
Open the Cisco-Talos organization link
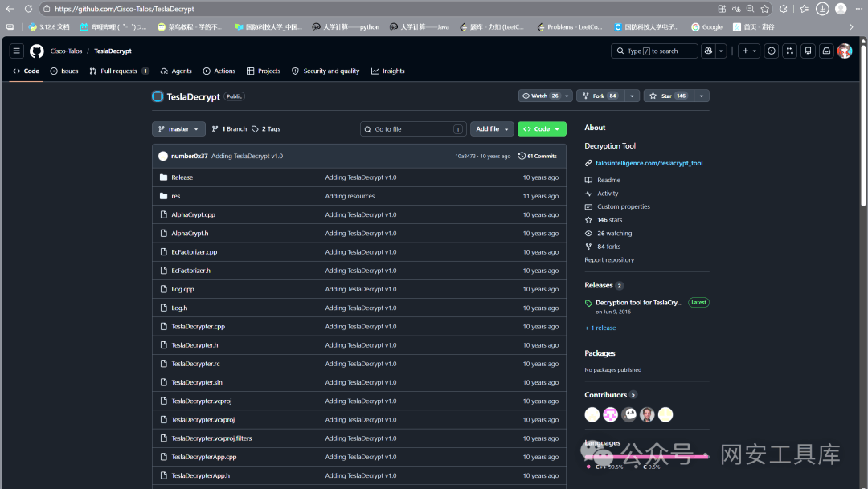point(66,51)
